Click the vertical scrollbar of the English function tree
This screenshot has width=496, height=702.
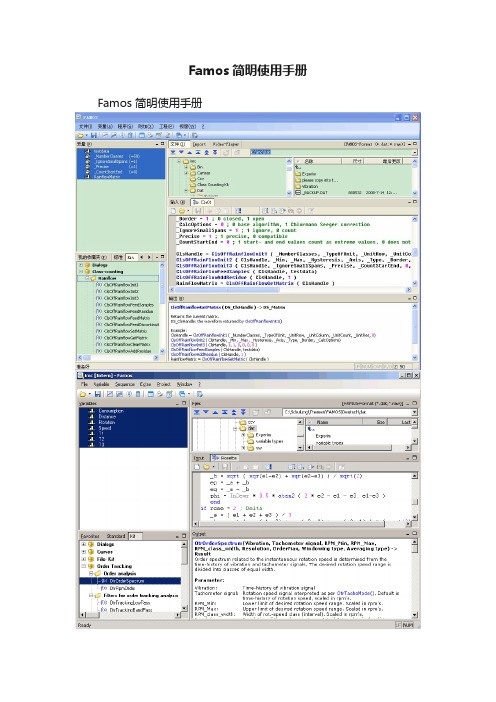[x=184, y=575]
